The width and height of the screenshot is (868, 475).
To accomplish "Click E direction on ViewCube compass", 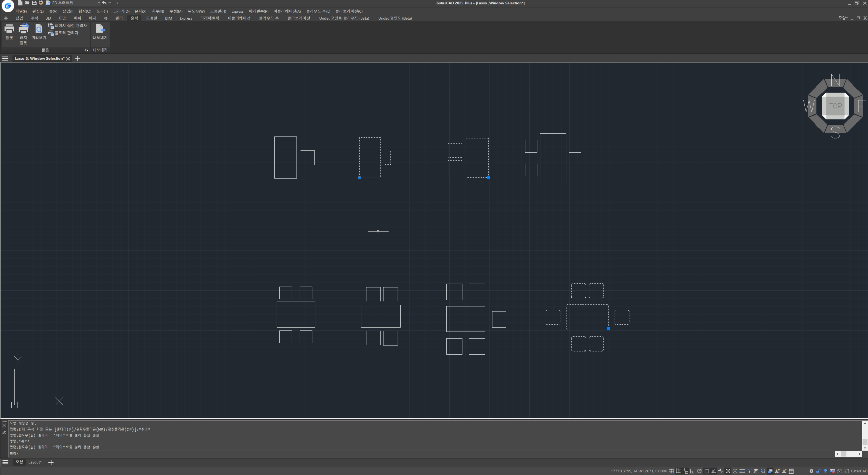I will click(x=861, y=106).
